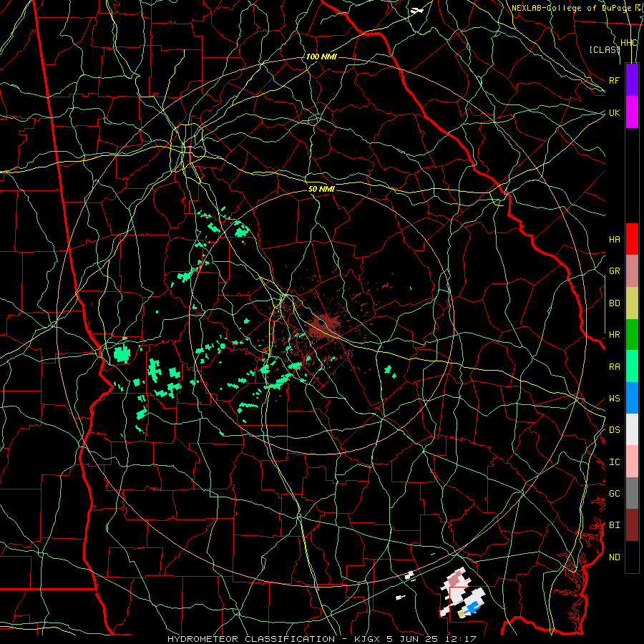Pick the HR dark green legend swatch
The width and height of the screenshot is (644, 644).
632,334
